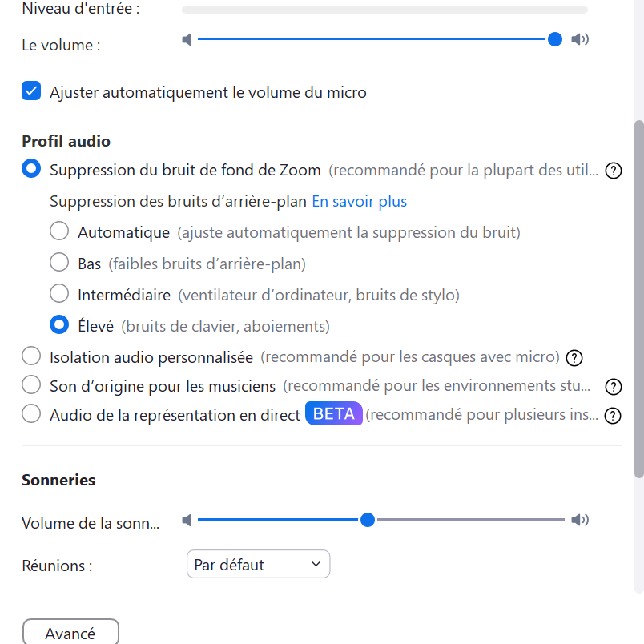The width and height of the screenshot is (644, 644).
Task: Click the quiet speaker icon for ringtone volume
Action: (187, 520)
